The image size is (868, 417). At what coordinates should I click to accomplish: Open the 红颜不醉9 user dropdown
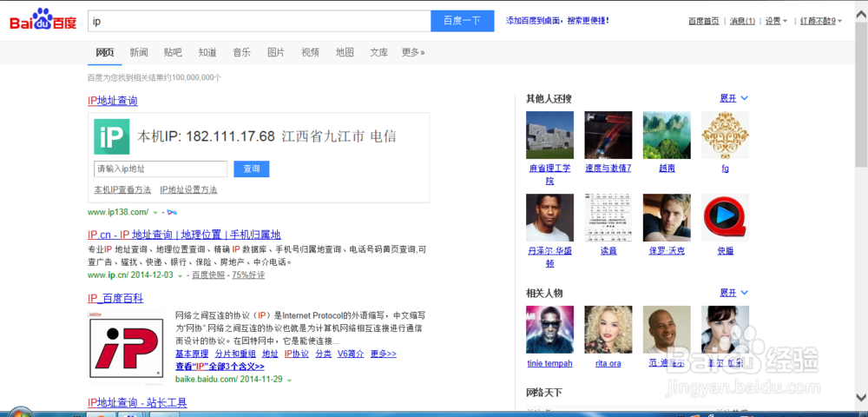(821, 21)
